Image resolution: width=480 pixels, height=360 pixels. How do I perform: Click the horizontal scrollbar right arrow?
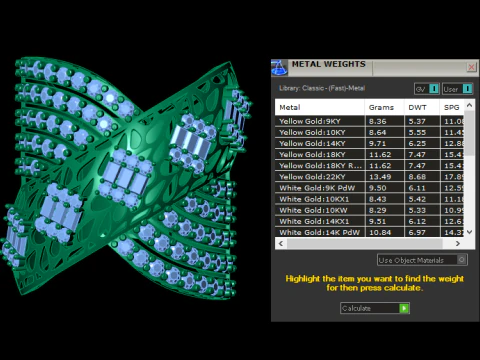click(458, 243)
